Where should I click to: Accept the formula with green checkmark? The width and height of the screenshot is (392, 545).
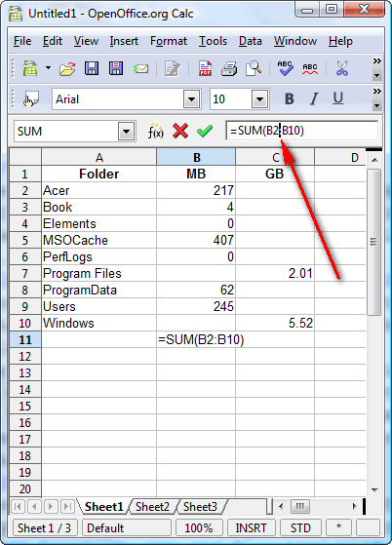point(205,131)
